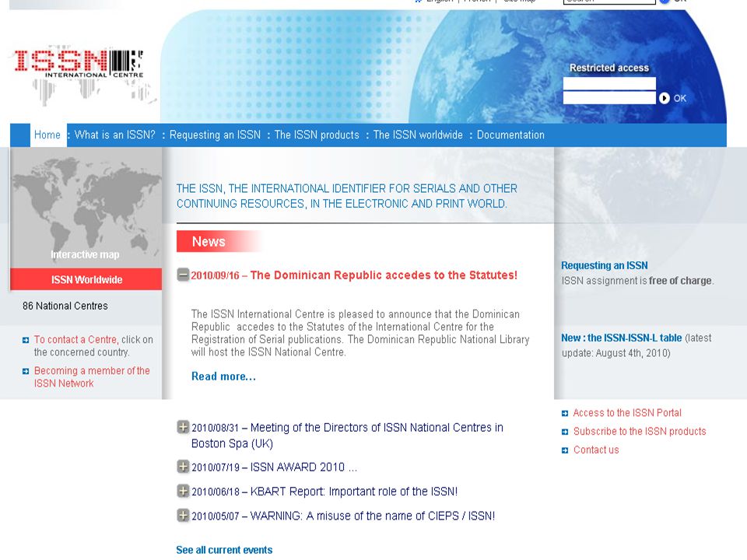The height and width of the screenshot is (560, 747).
Task: Click the KBART Report headline text
Action: 324,492
